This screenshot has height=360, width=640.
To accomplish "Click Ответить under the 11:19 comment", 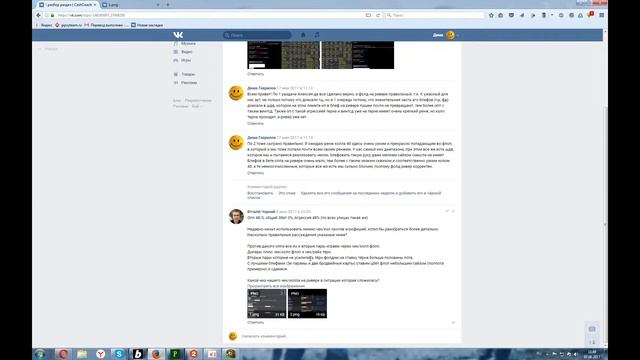I will [x=256, y=173].
